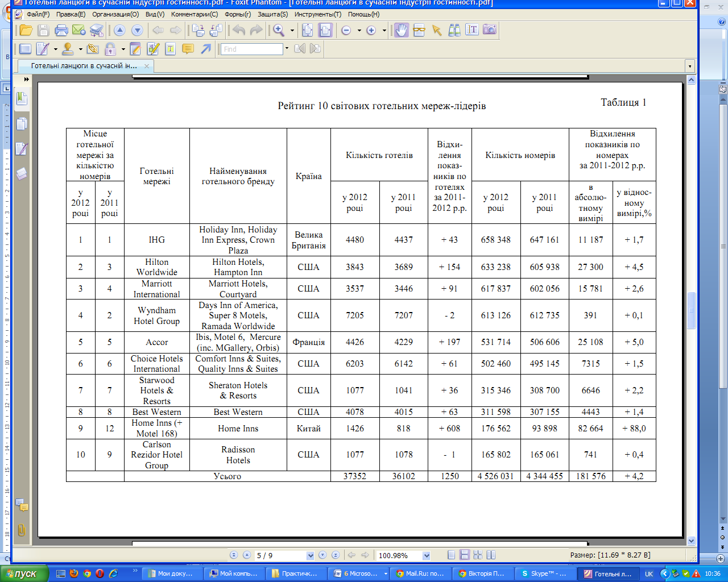Open the tab list dropdown on right
Screen dimensions: 728x582
point(690,66)
